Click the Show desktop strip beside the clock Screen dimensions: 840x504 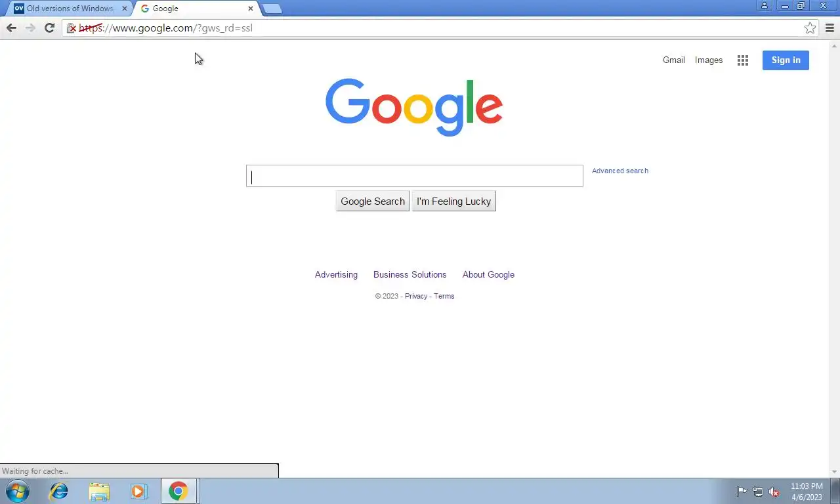coord(835,491)
